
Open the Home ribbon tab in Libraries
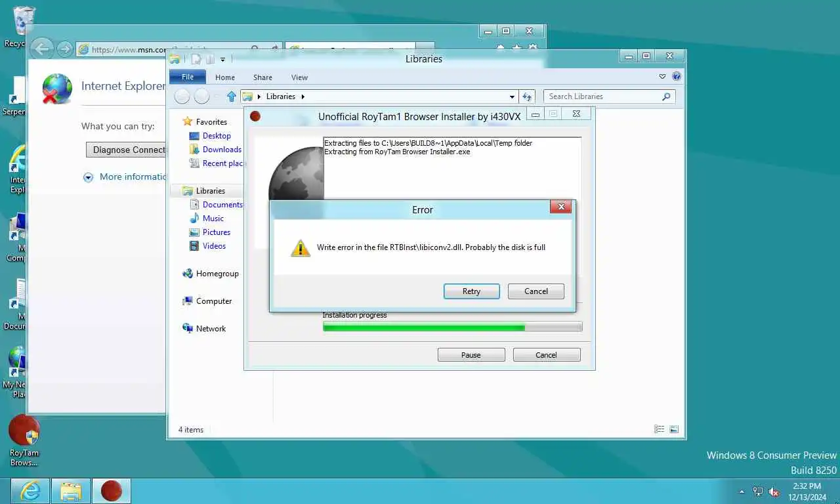(225, 77)
